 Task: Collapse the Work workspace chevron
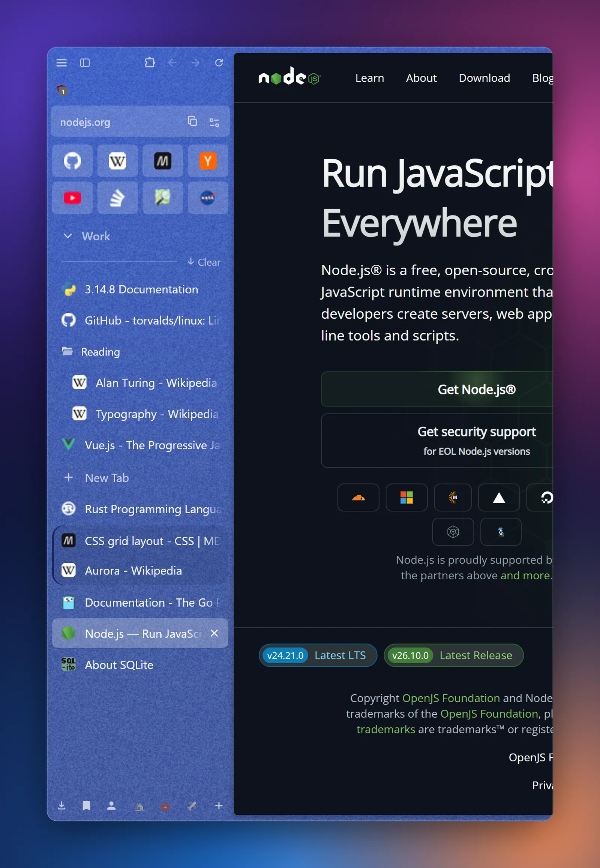coord(67,236)
